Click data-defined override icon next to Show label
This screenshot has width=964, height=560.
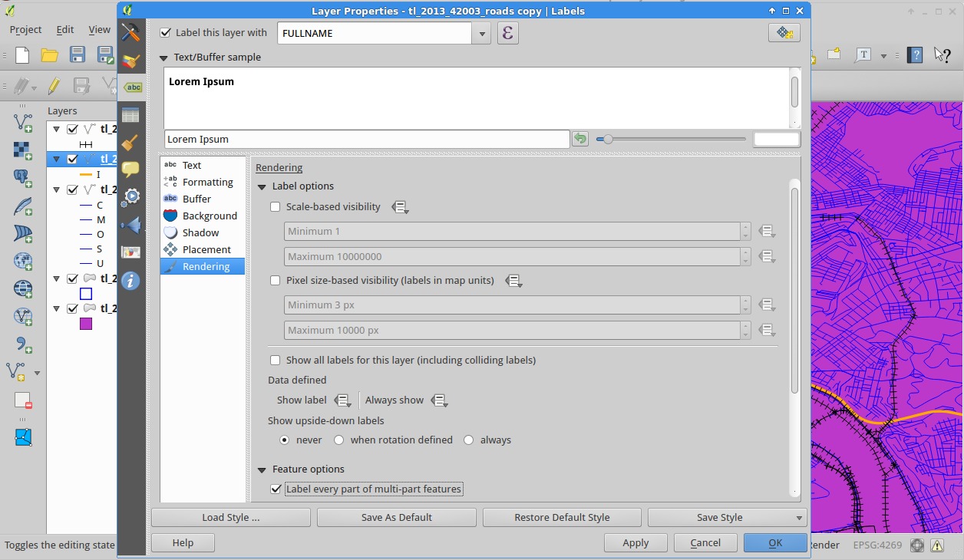point(343,400)
